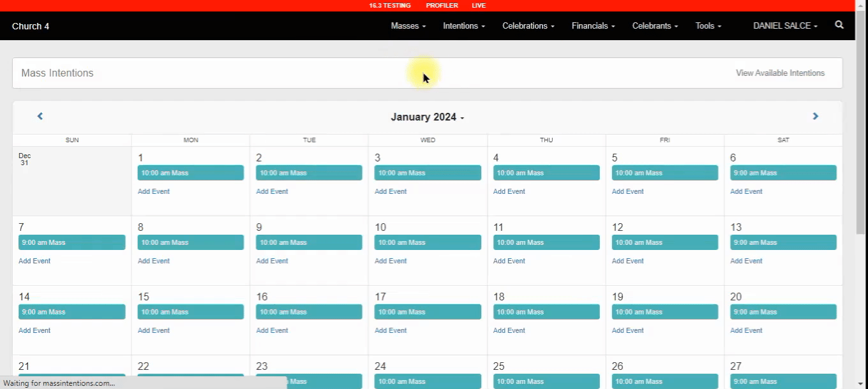868x389 pixels.
Task: Add Event on January 14
Action: pyautogui.click(x=34, y=330)
